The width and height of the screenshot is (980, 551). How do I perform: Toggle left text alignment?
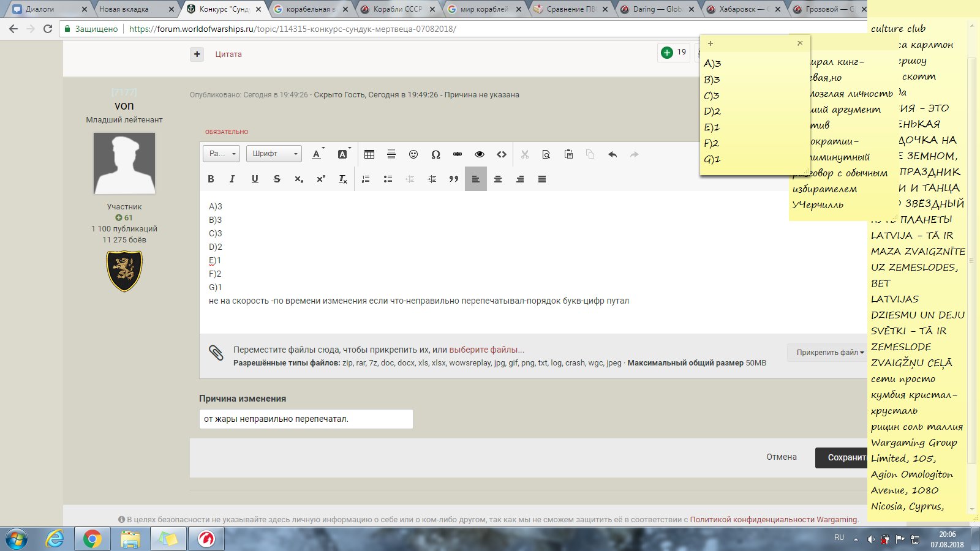[x=476, y=179]
